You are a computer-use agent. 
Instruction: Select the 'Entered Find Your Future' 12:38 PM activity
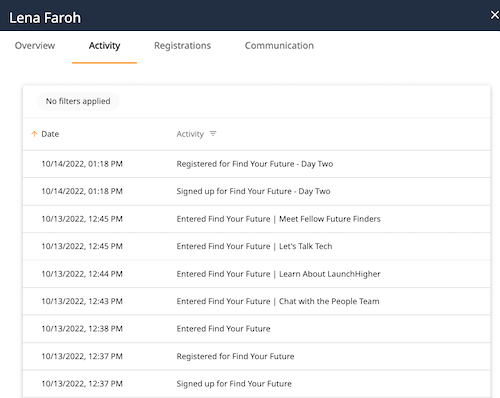(x=223, y=329)
